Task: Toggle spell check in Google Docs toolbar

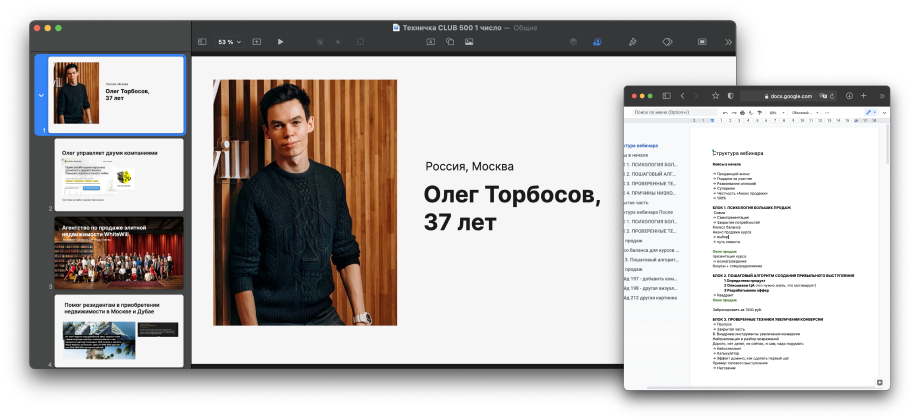Action: coord(751,112)
